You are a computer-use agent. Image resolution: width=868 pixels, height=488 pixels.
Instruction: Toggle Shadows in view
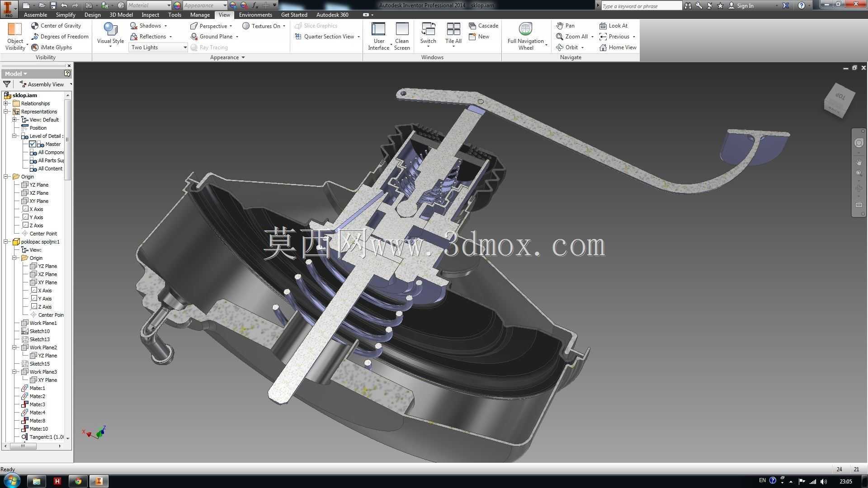point(148,26)
